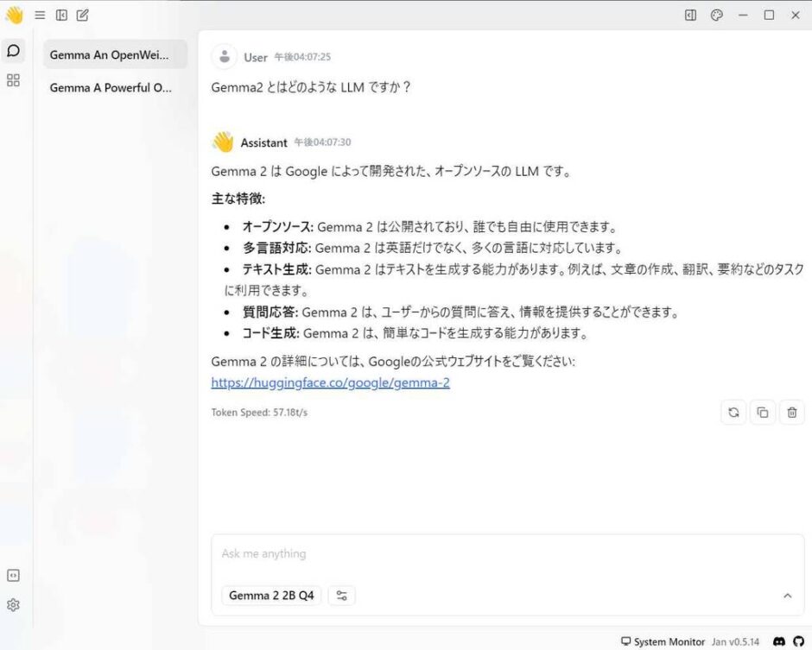Regenerate the assistant's response
The height and width of the screenshot is (650, 812).
733,412
